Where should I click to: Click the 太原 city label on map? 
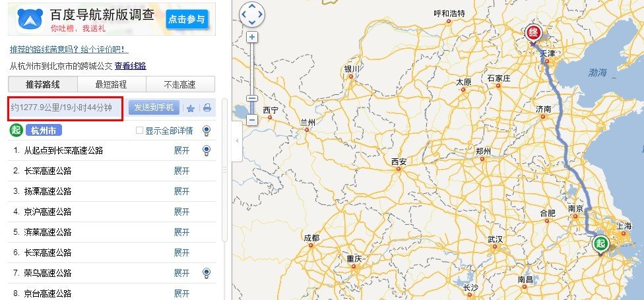point(464,82)
